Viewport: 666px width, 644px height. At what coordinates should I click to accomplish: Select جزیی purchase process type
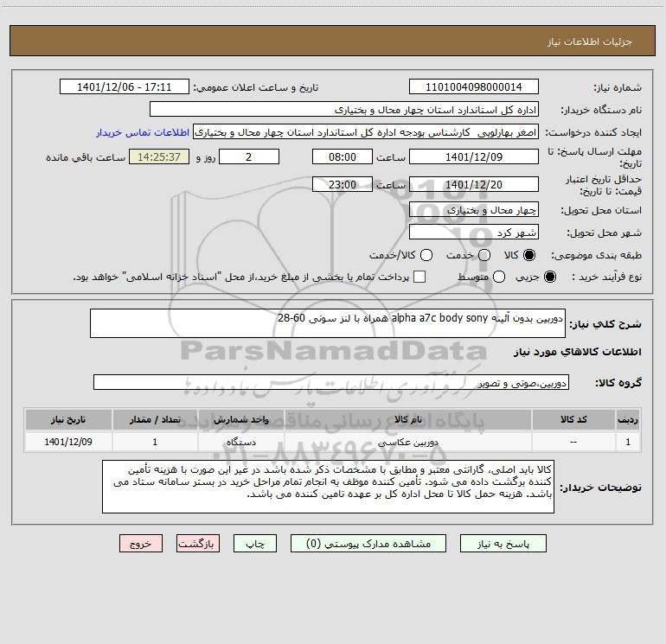coord(549,277)
